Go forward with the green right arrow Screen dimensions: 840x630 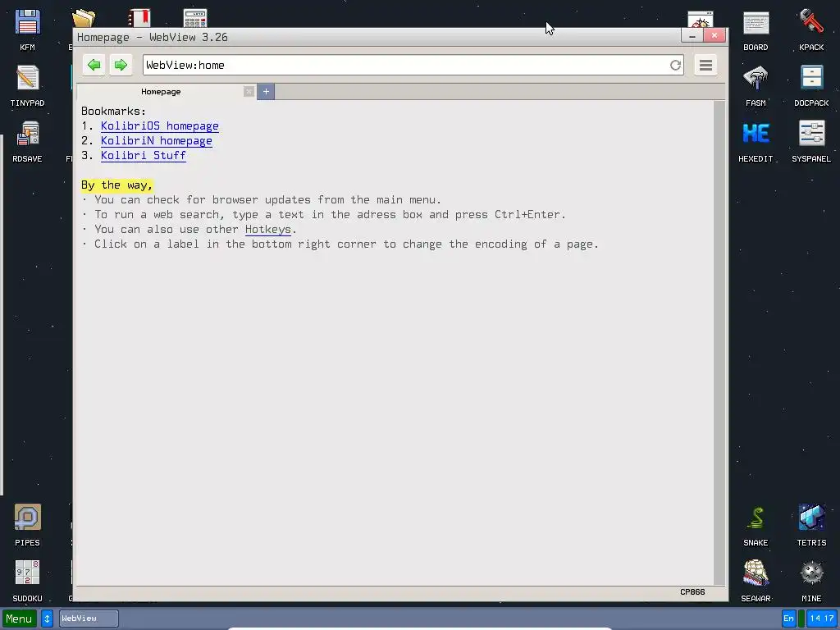coord(121,65)
